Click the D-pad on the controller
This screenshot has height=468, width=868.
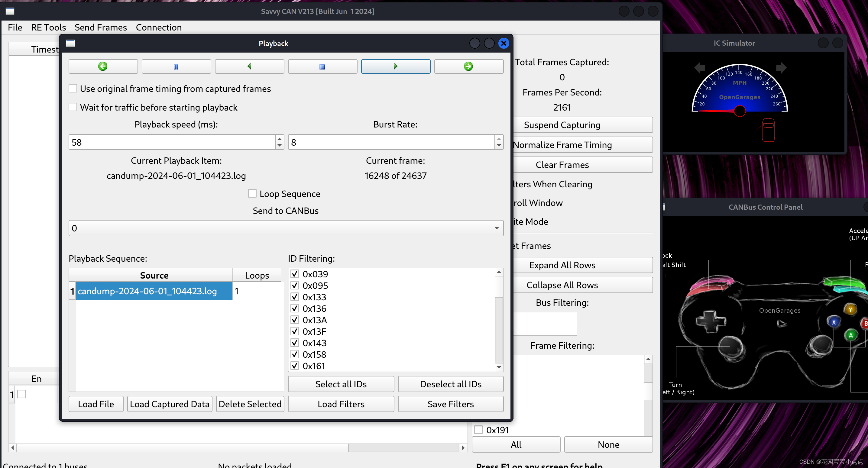pos(710,321)
